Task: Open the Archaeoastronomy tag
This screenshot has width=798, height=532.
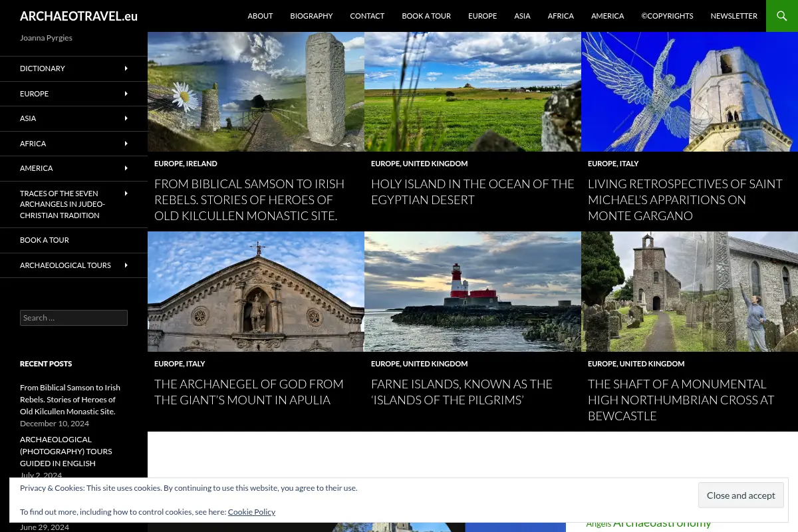Action: point(662,523)
